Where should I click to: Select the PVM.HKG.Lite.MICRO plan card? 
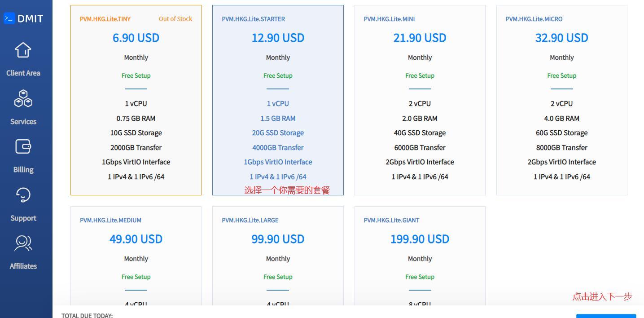tap(562, 100)
